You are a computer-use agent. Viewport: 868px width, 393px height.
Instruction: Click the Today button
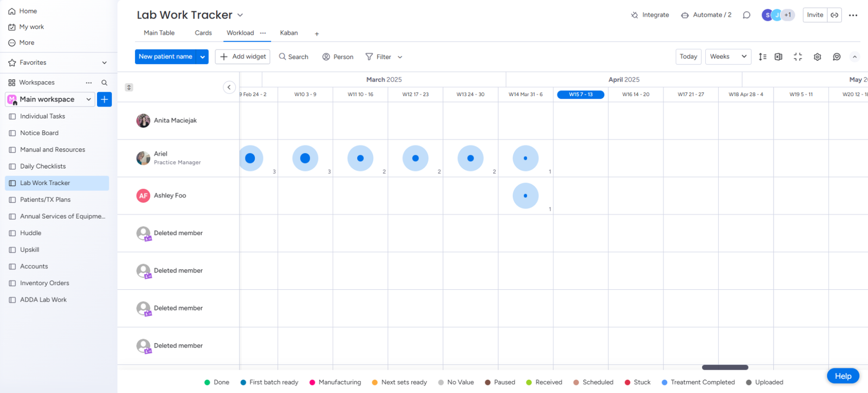point(688,56)
